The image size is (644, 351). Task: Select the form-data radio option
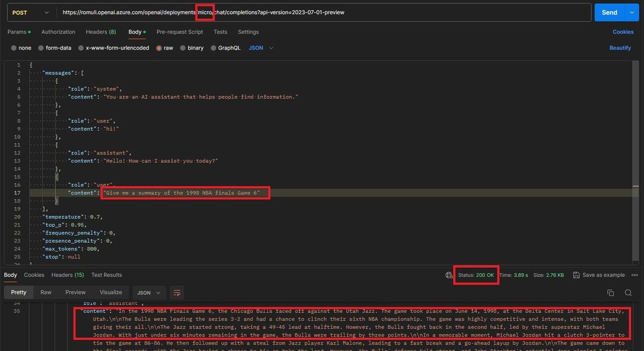point(41,48)
